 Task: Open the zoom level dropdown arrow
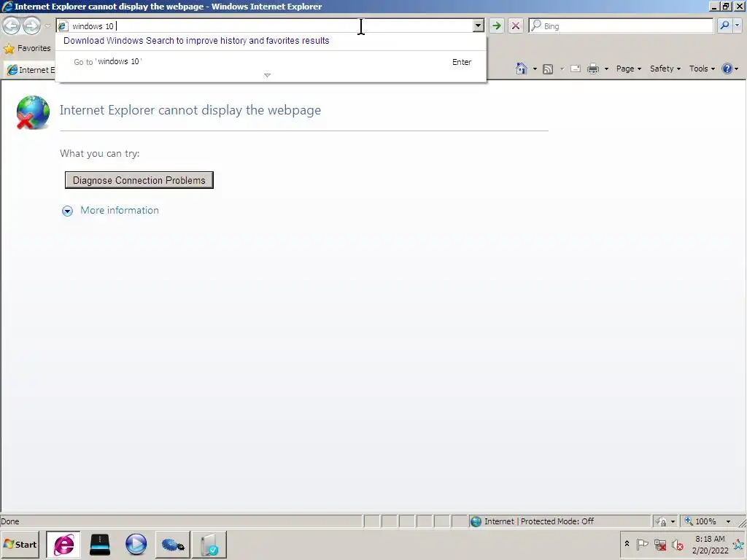(728, 521)
